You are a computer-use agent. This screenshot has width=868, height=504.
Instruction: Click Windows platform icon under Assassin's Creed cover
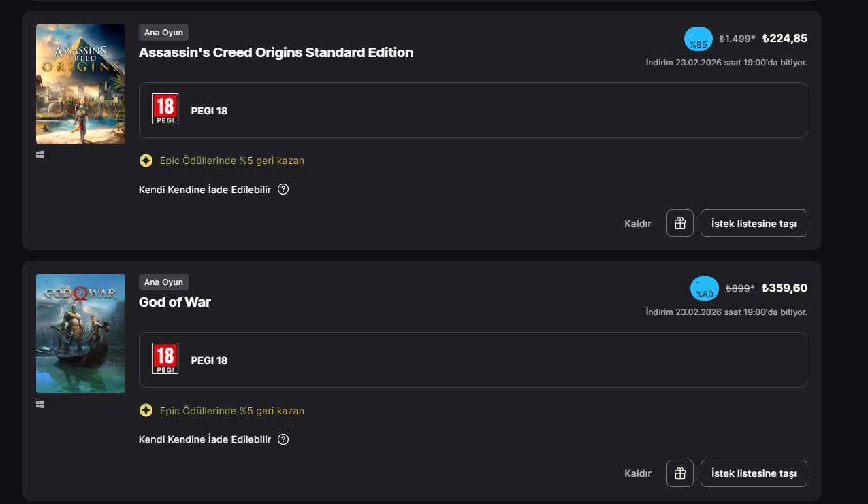[x=40, y=155]
